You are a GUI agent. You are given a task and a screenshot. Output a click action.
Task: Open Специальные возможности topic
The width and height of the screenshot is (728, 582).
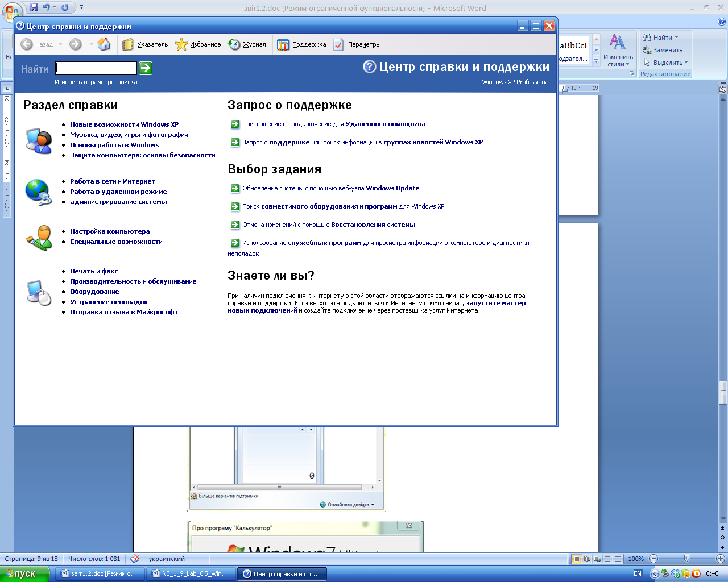pyautogui.click(x=116, y=242)
